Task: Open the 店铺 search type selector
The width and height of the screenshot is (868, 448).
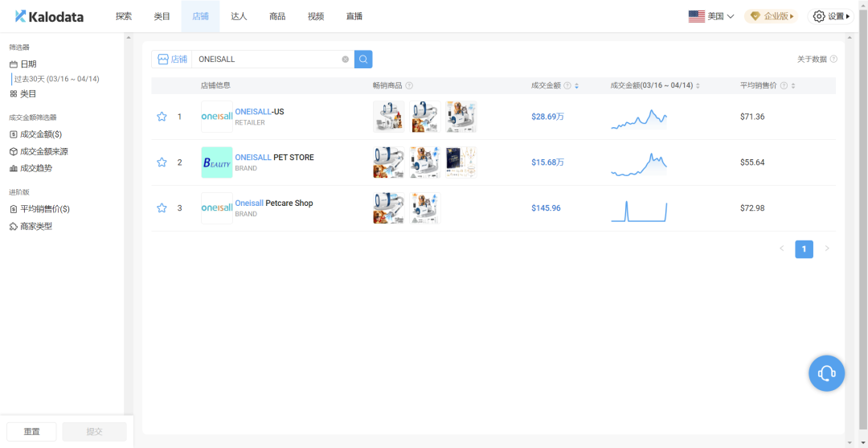Action: [x=172, y=60]
